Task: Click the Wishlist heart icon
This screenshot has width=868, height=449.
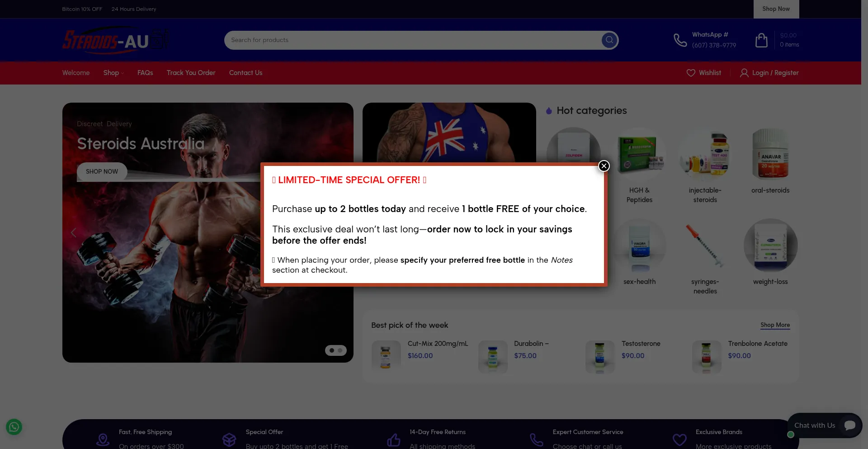Action: [x=691, y=73]
